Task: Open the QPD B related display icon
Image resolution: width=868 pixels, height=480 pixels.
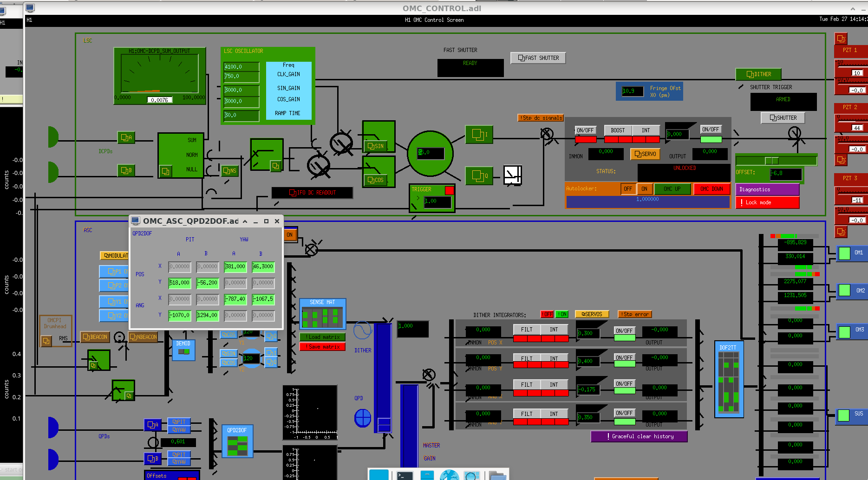Action: pyautogui.click(x=153, y=459)
